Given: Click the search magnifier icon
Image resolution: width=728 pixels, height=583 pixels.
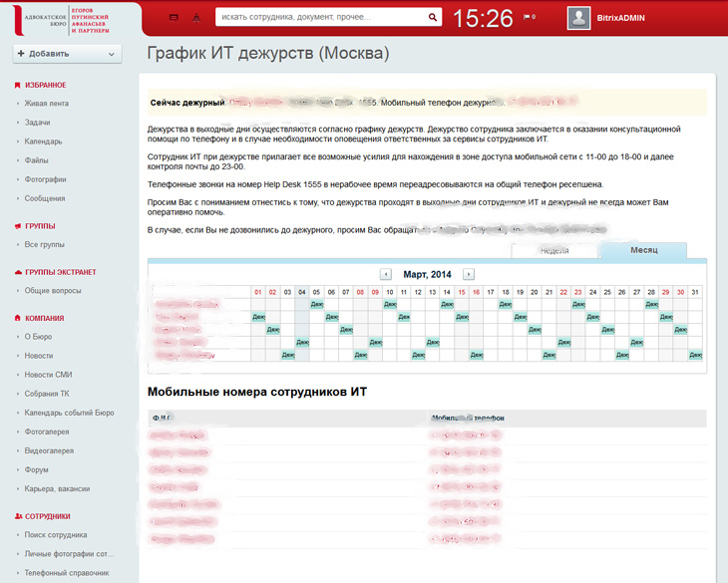Looking at the screenshot, I should point(433,17).
